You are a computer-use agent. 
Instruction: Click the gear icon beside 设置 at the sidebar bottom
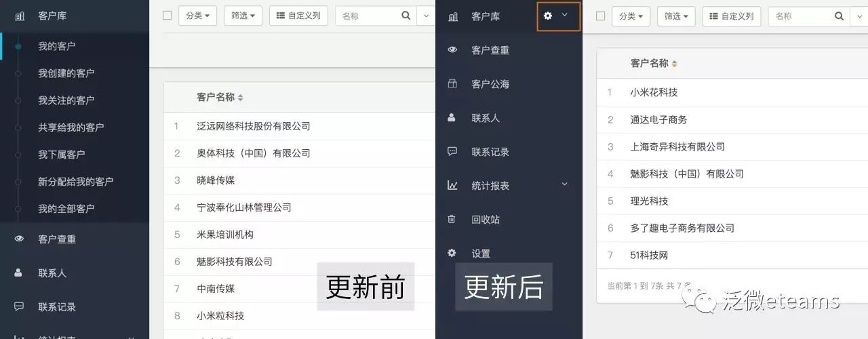pos(452,253)
